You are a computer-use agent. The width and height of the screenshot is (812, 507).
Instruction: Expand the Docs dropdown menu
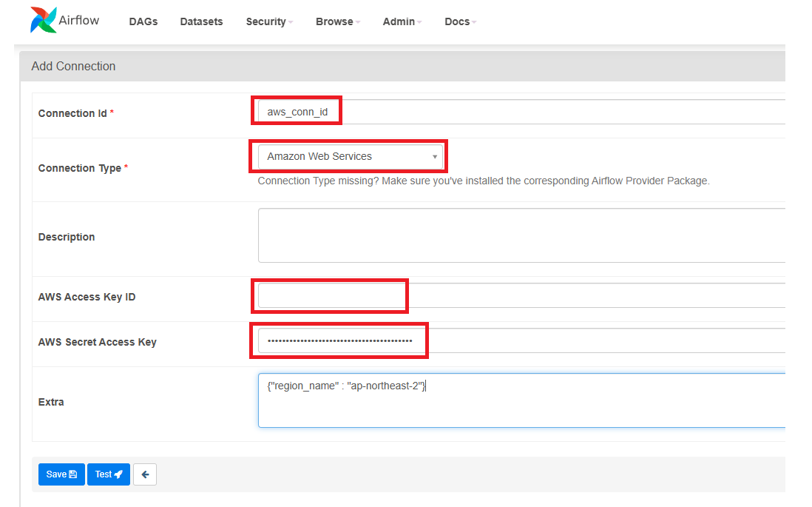coord(461,21)
